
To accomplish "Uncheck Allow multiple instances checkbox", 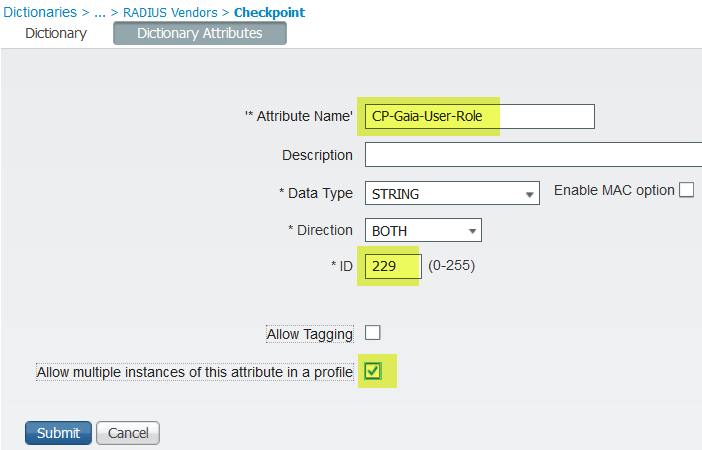I will point(373,372).
